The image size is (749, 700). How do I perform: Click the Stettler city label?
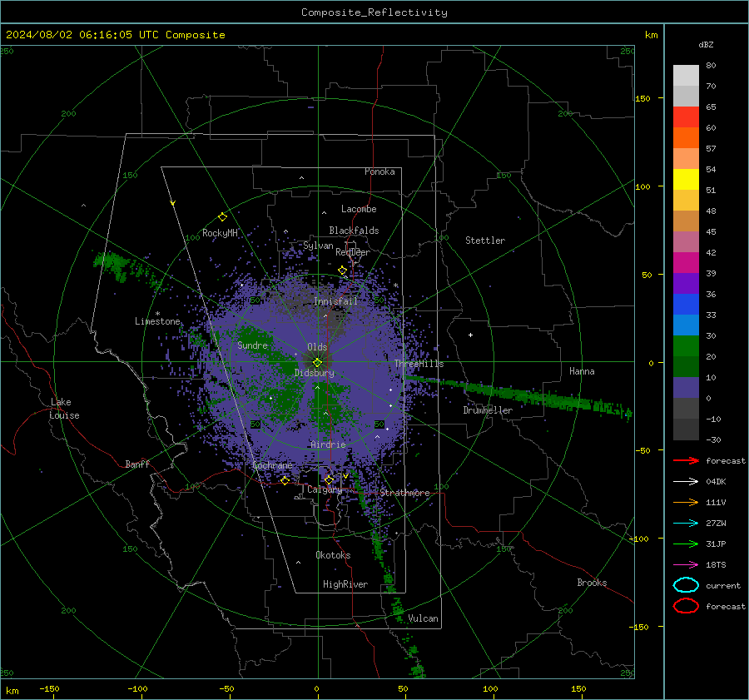click(485, 241)
